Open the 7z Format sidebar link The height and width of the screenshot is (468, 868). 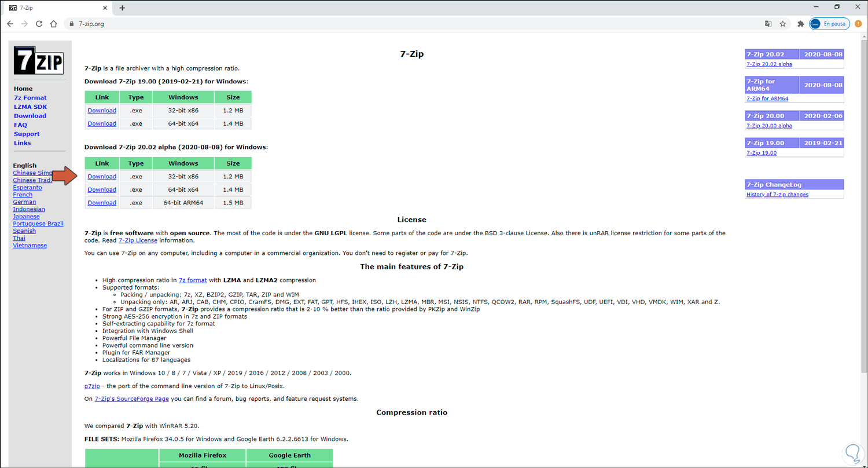[x=30, y=98]
